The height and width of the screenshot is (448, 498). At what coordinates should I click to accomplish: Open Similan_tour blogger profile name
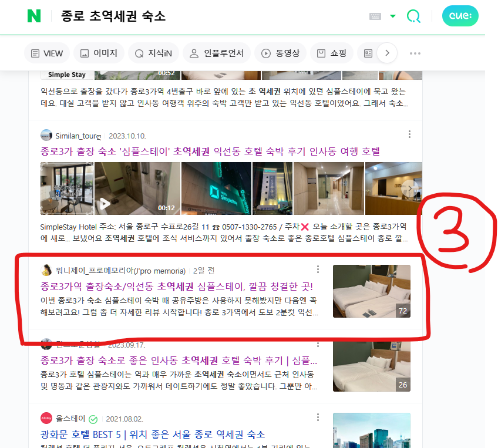pos(78,136)
